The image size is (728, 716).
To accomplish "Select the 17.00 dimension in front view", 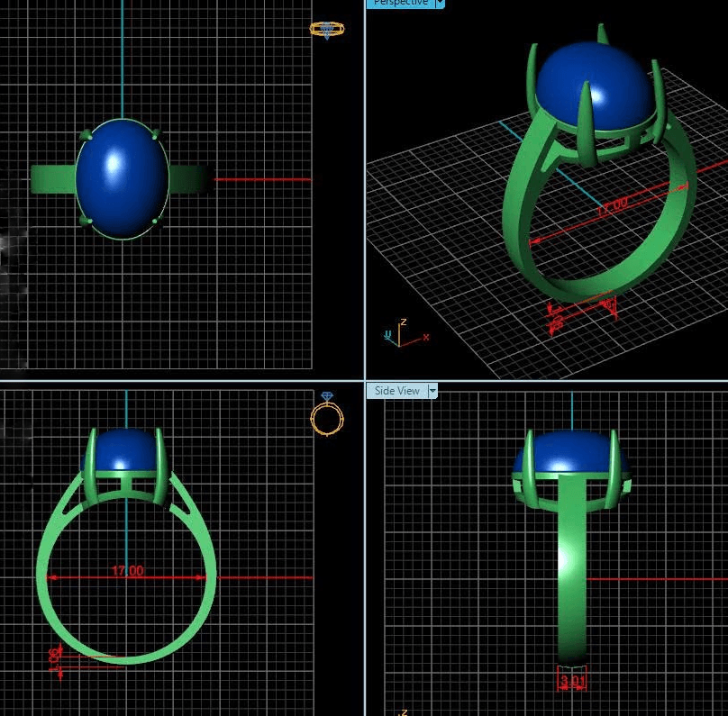I will 127,570.
